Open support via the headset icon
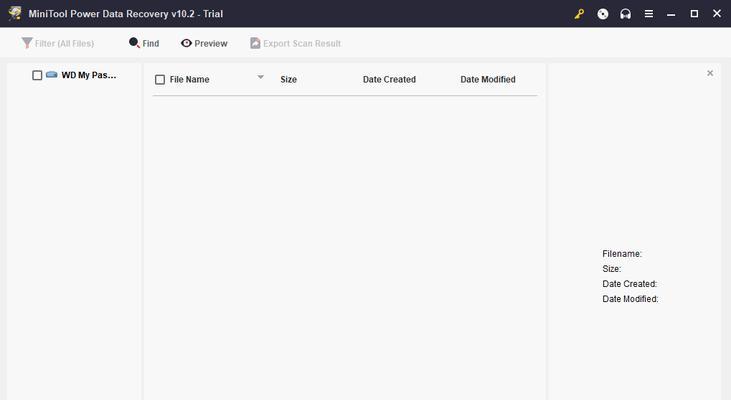The height and width of the screenshot is (400, 731). [x=625, y=14]
